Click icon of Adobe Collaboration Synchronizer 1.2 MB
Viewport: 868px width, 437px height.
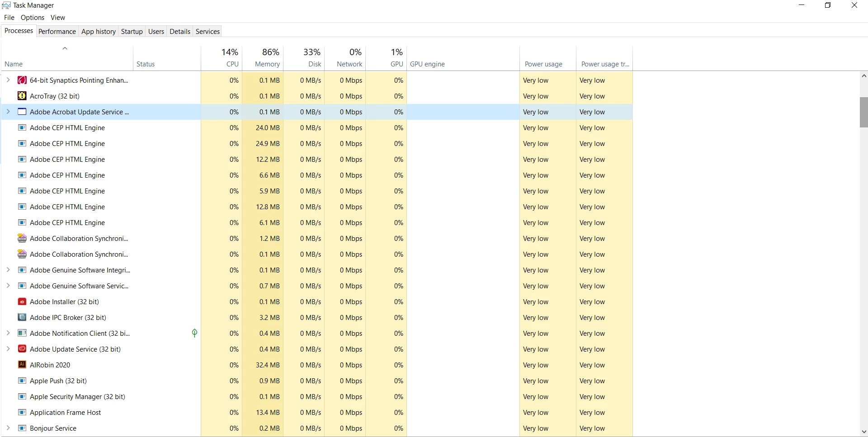click(x=22, y=239)
